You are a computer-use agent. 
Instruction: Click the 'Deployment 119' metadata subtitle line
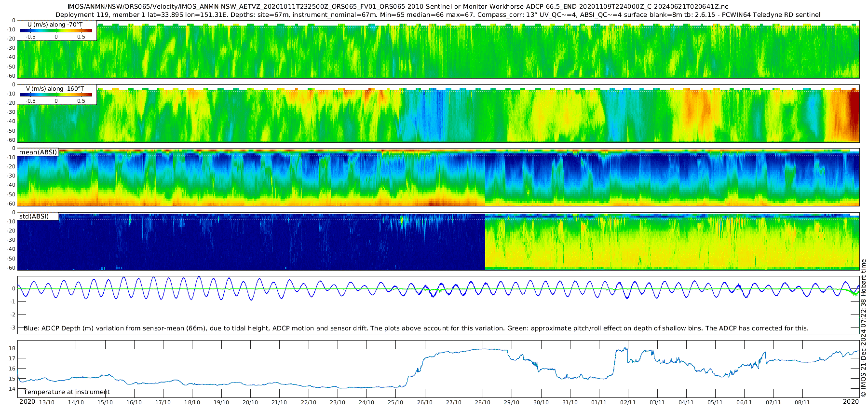click(438, 15)
